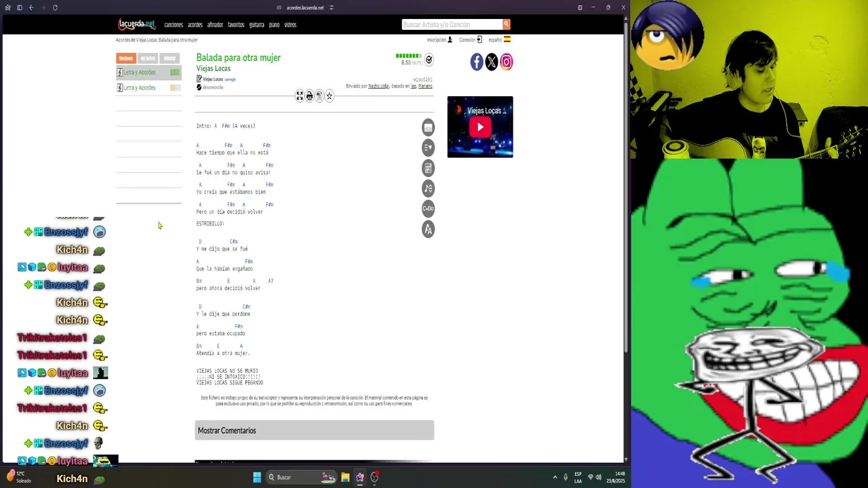The height and width of the screenshot is (488, 868).
Task: Play the Viejas Locas YouTube video
Action: pos(480,127)
